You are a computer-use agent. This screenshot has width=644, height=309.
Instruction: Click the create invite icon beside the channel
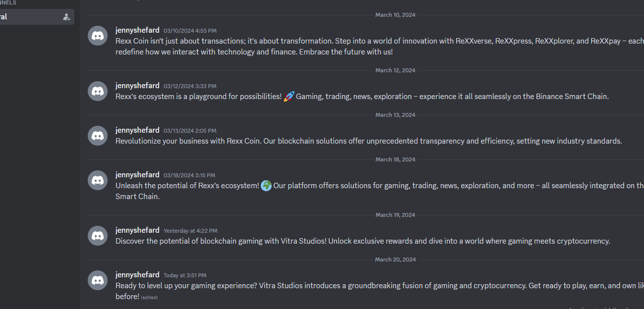click(66, 17)
